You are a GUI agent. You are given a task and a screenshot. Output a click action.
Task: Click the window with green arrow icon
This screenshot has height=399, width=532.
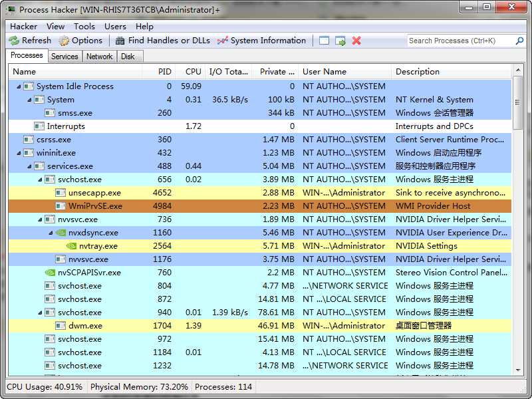[x=340, y=41]
